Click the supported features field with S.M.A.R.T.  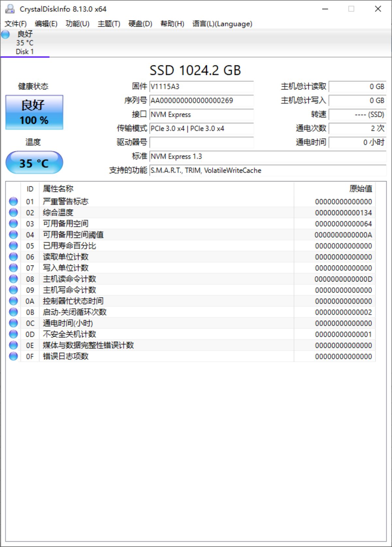pos(268,170)
